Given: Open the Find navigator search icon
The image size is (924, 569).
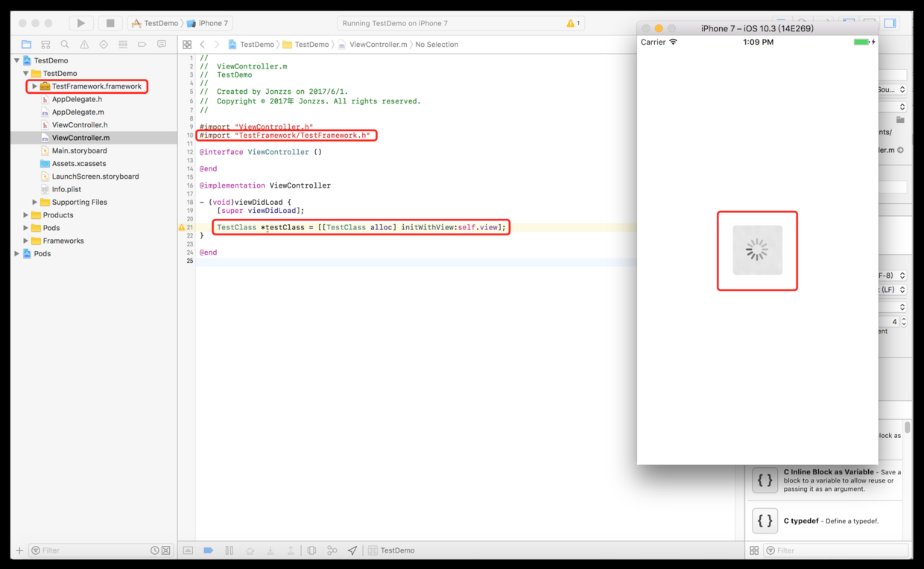Looking at the screenshot, I should tap(65, 45).
